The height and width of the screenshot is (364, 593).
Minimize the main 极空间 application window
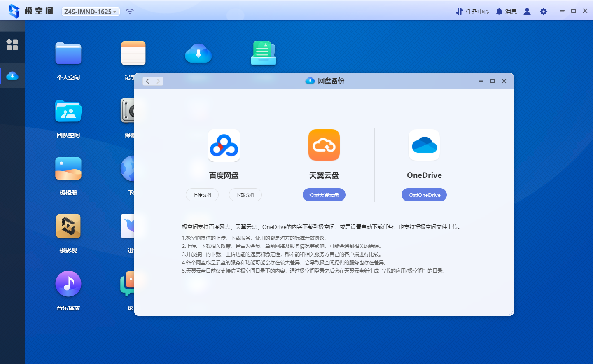[x=562, y=11]
